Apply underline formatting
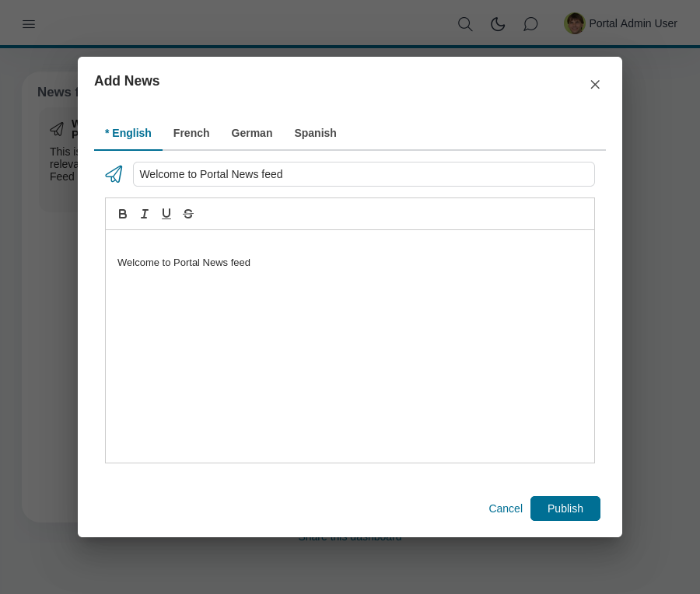 166,214
